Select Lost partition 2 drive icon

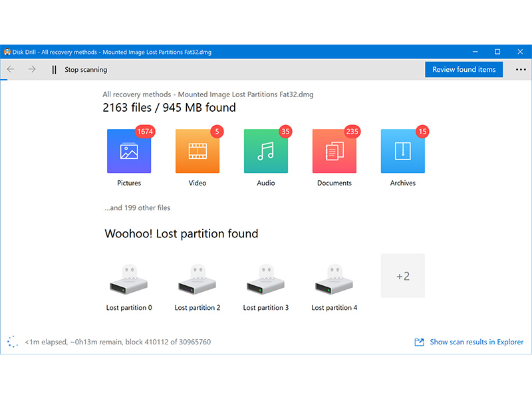coord(197,281)
